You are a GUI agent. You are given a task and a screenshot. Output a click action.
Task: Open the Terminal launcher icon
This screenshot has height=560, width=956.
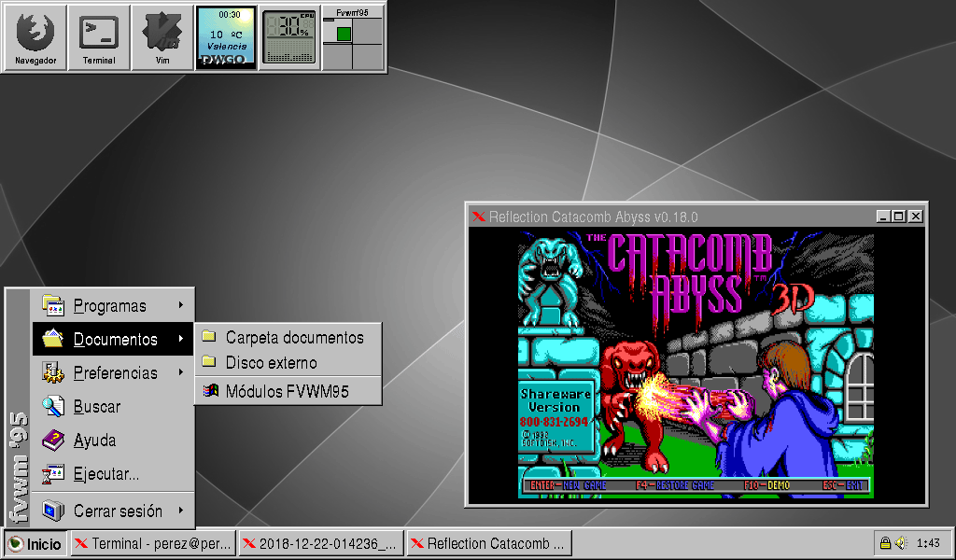click(99, 37)
